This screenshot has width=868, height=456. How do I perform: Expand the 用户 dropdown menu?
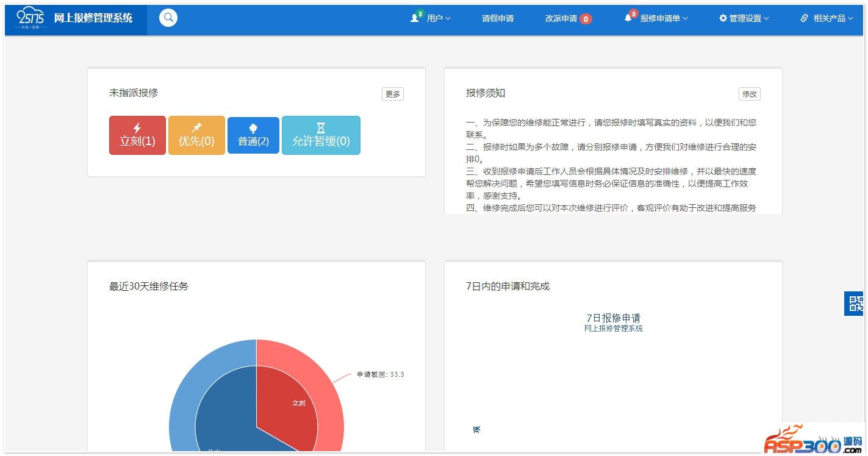[x=438, y=18]
